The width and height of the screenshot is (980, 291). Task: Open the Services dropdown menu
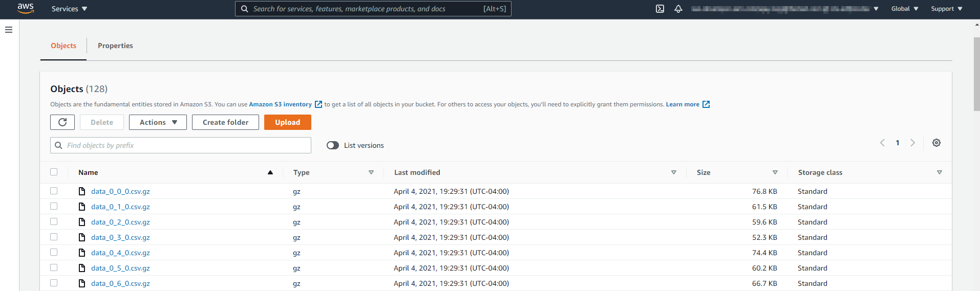click(x=69, y=9)
